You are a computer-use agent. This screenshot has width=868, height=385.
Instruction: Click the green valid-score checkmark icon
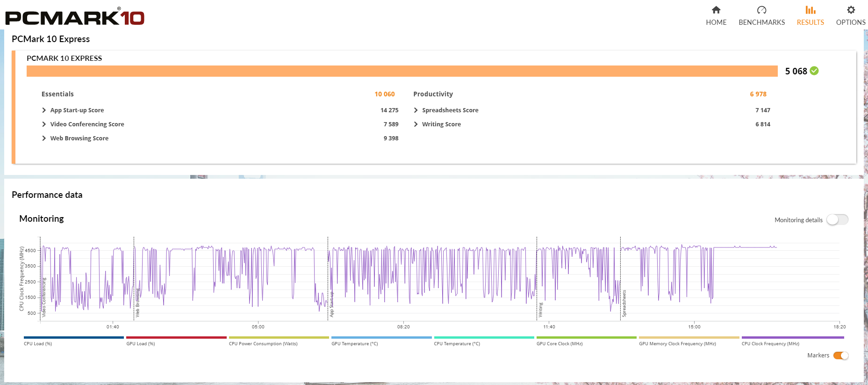coord(814,71)
